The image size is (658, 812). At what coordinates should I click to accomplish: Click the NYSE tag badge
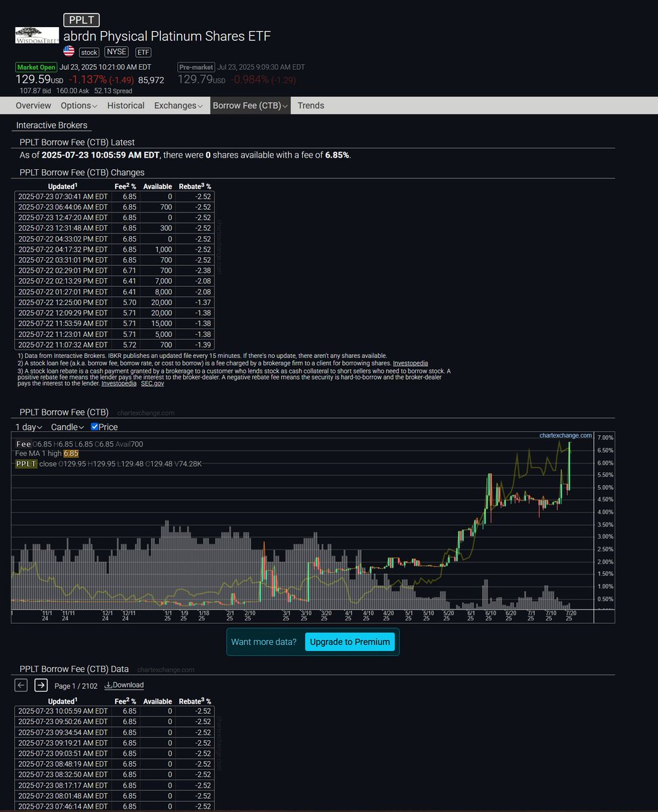pos(116,52)
